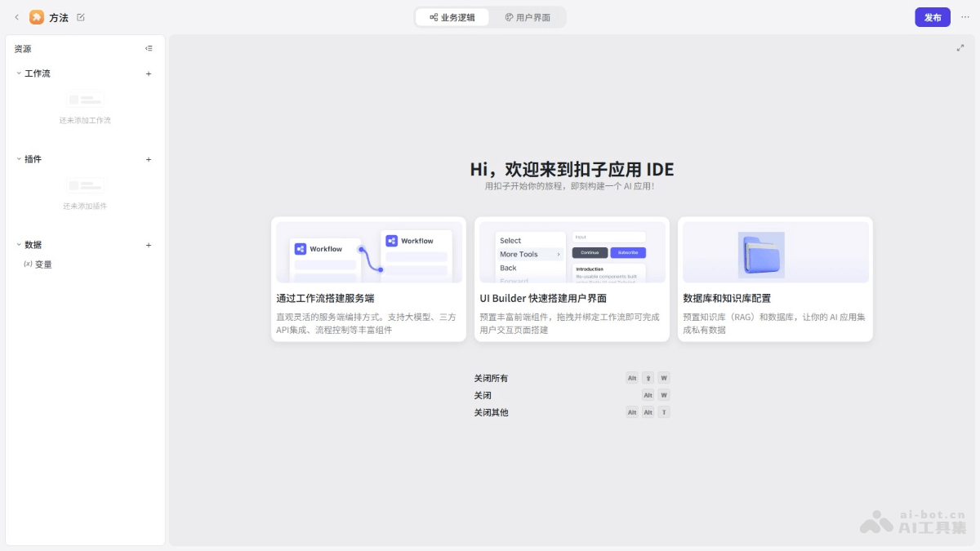This screenshot has height=551, width=980.
Task: Add new data with plus icon
Action: [x=149, y=245]
